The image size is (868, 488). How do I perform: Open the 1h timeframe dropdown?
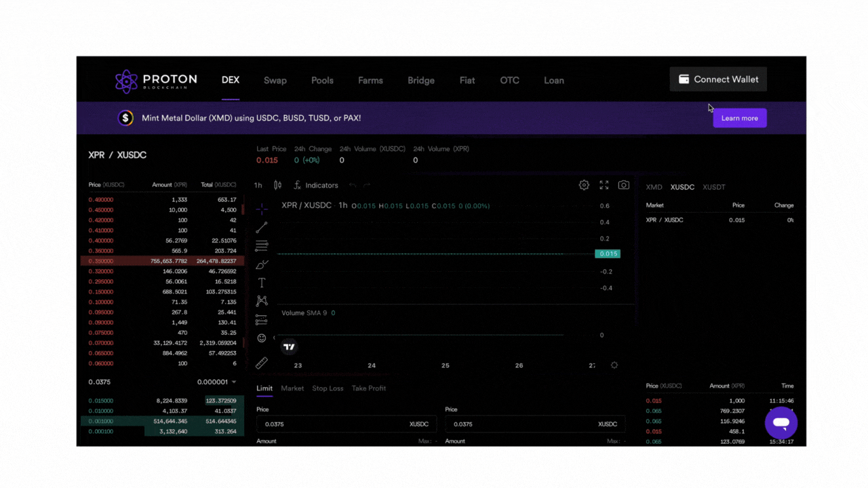click(x=258, y=185)
